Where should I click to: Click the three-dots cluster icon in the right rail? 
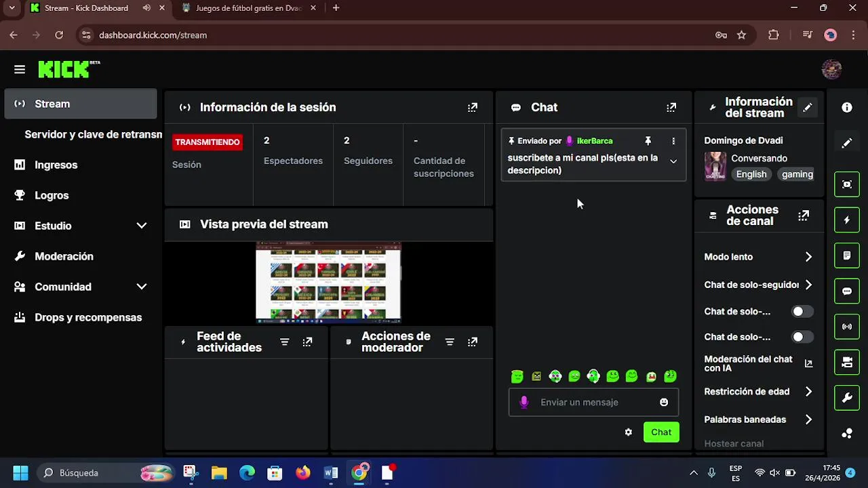tap(847, 434)
